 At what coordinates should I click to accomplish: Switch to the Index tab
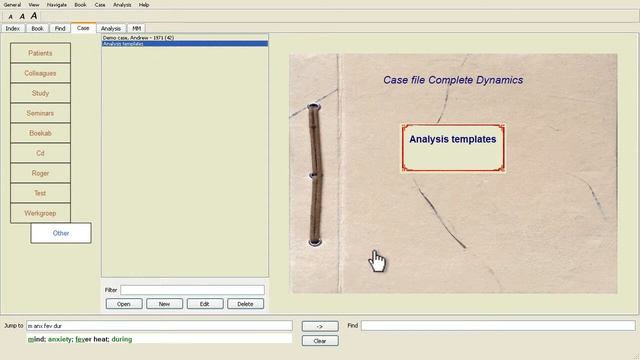coord(13,29)
